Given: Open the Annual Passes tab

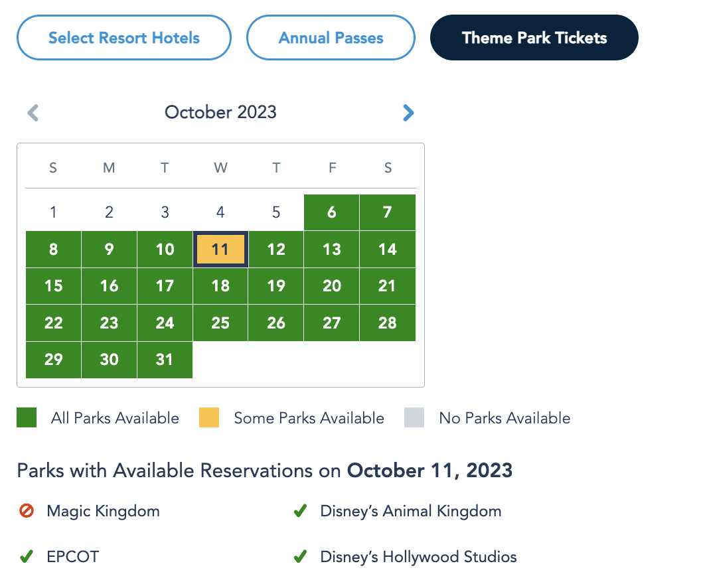Looking at the screenshot, I should coord(331,38).
